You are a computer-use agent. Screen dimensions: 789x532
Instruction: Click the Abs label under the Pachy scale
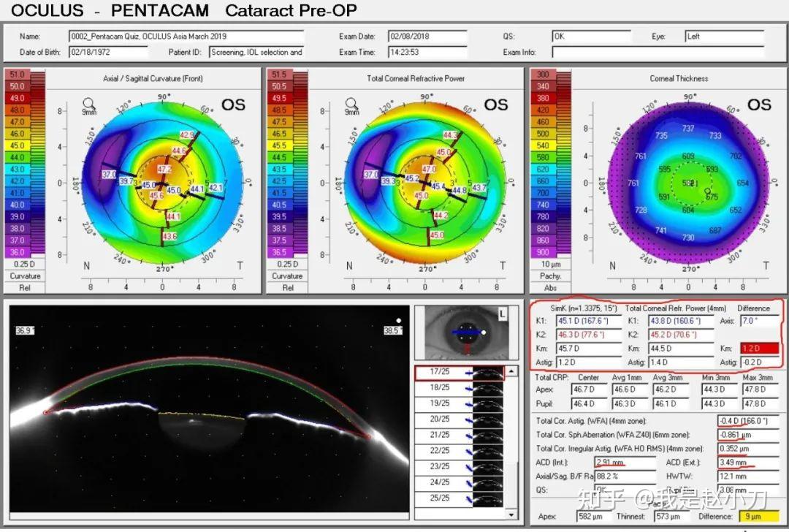pos(551,288)
